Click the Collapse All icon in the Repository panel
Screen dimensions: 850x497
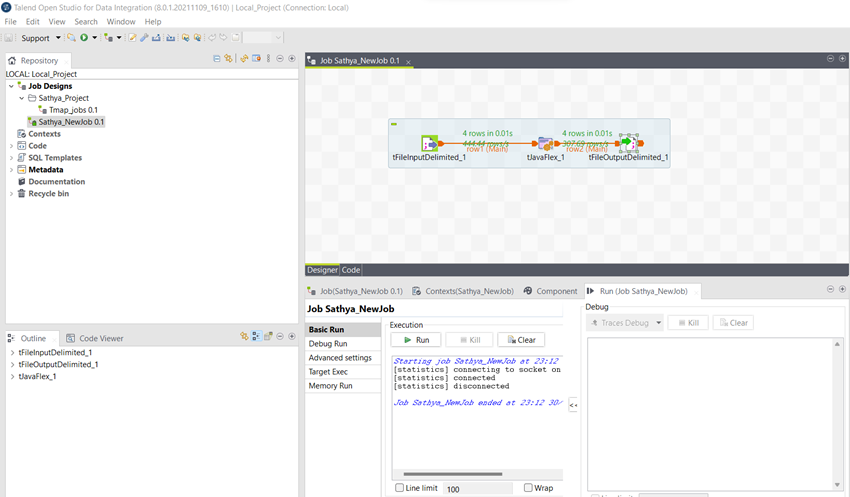217,59
